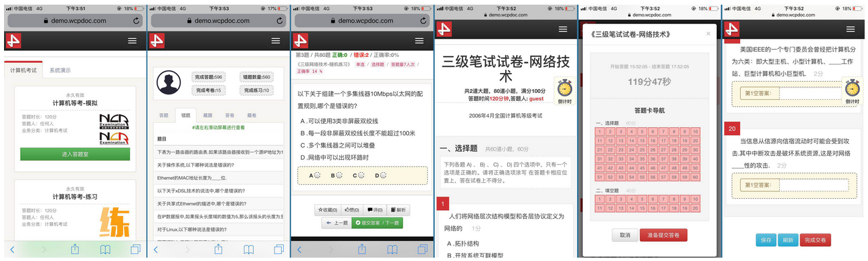Tap red site logo on practice question screen
The image size is (868, 261).
click(x=300, y=40)
